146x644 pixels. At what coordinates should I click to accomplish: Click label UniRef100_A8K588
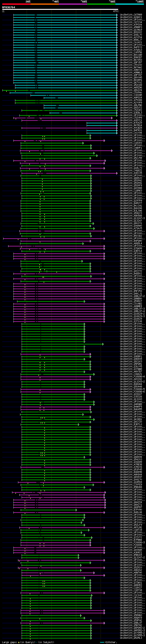click(x=131, y=216)
